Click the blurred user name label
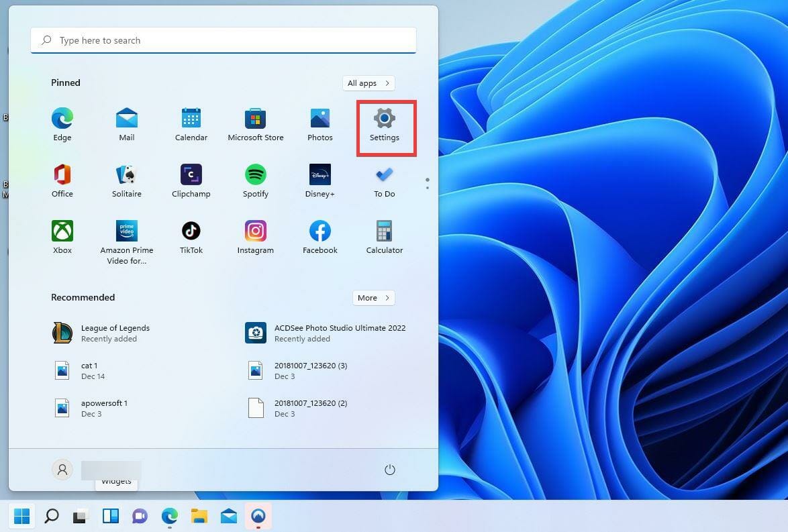The image size is (788, 532). [111, 470]
